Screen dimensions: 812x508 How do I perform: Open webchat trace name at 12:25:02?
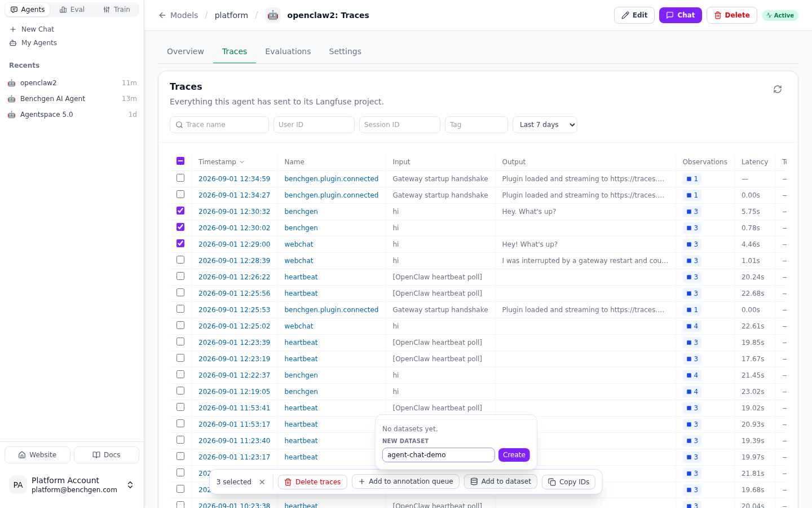pos(299,326)
